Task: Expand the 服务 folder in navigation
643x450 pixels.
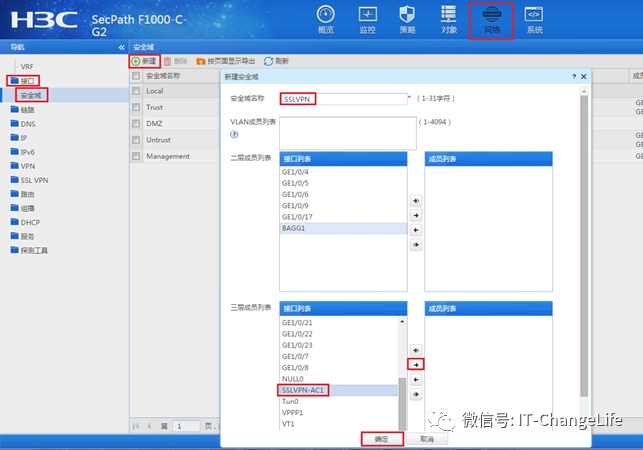Action: [x=23, y=236]
